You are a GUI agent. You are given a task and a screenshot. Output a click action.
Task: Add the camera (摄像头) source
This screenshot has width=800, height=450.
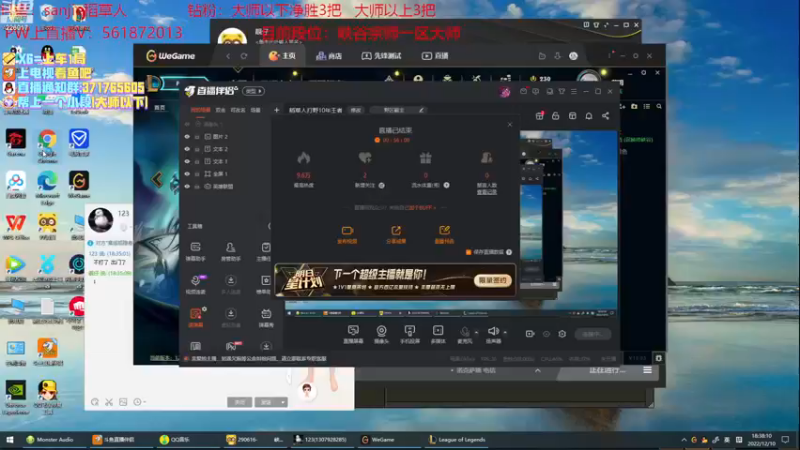pos(381,334)
